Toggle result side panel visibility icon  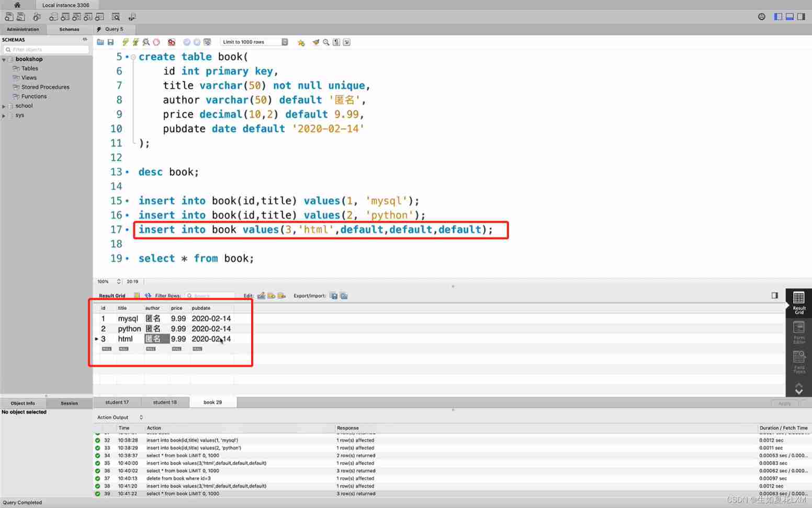(775, 296)
